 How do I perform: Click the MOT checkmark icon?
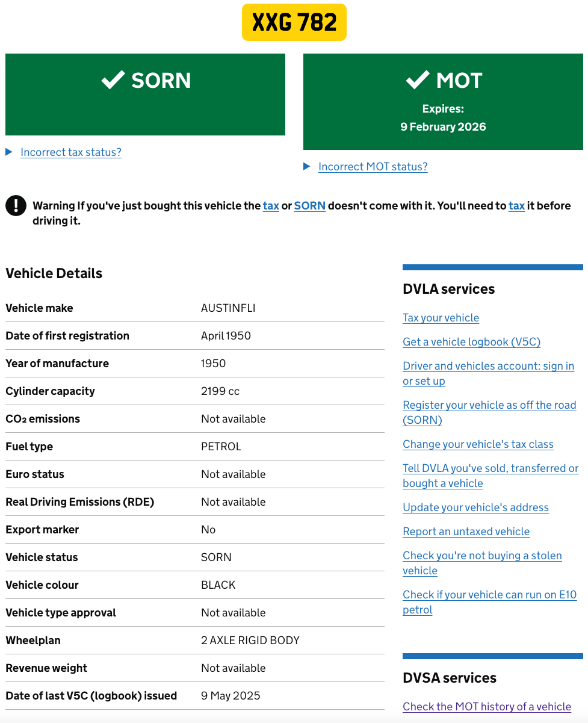click(418, 80)
